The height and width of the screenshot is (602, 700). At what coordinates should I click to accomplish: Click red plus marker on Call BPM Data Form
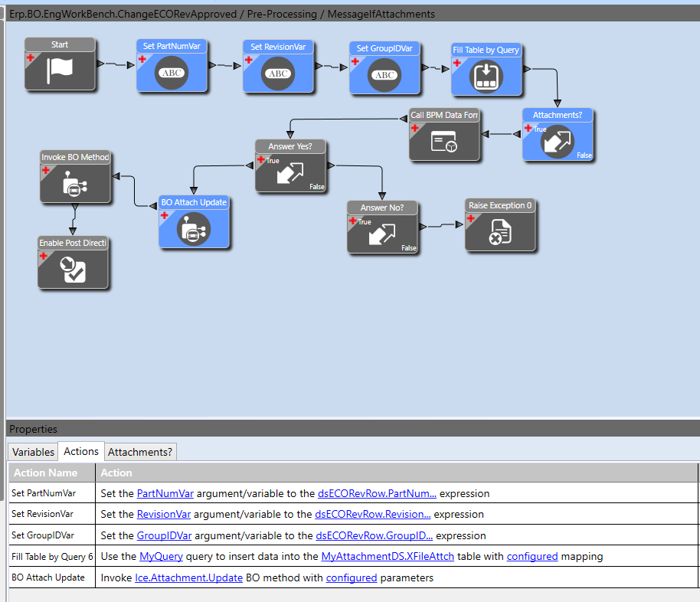[415, 128]
